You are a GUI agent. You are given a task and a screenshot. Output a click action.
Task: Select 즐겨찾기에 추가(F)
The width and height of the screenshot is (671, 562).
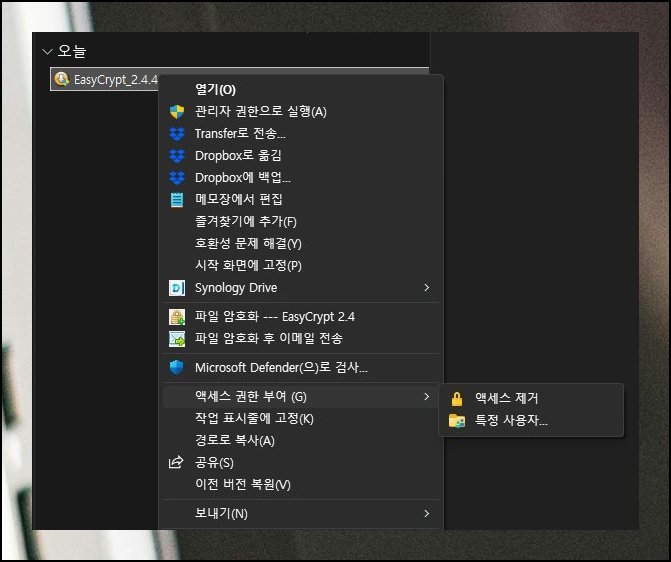(x=301, y=221)
